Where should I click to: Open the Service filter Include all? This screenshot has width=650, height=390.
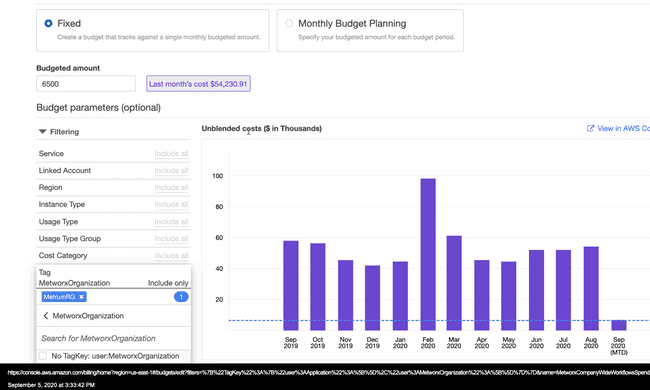tap(171, 154)
